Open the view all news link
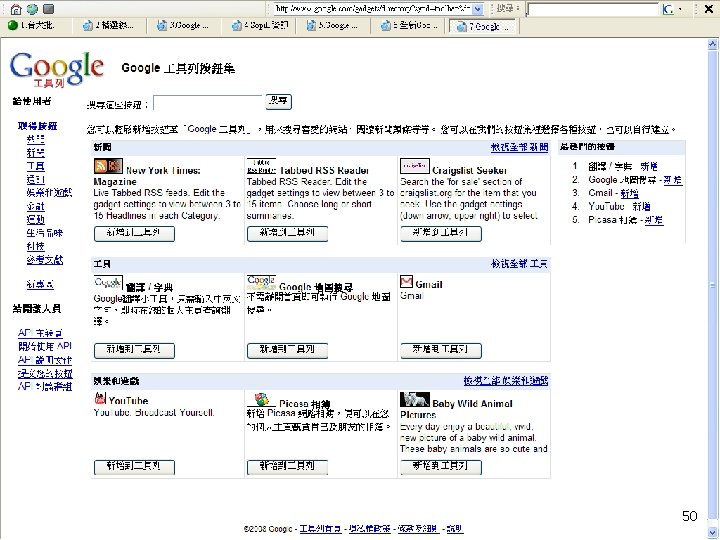720x540 pixels. point(519,147)
